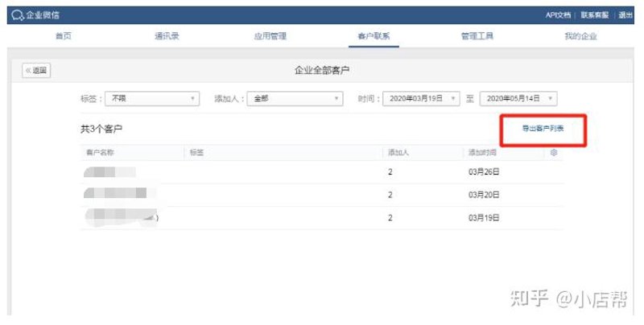Click 标签 column header
Image resolution: width=644 pixels, height=325 pixels.
click(x=196, y=153)
